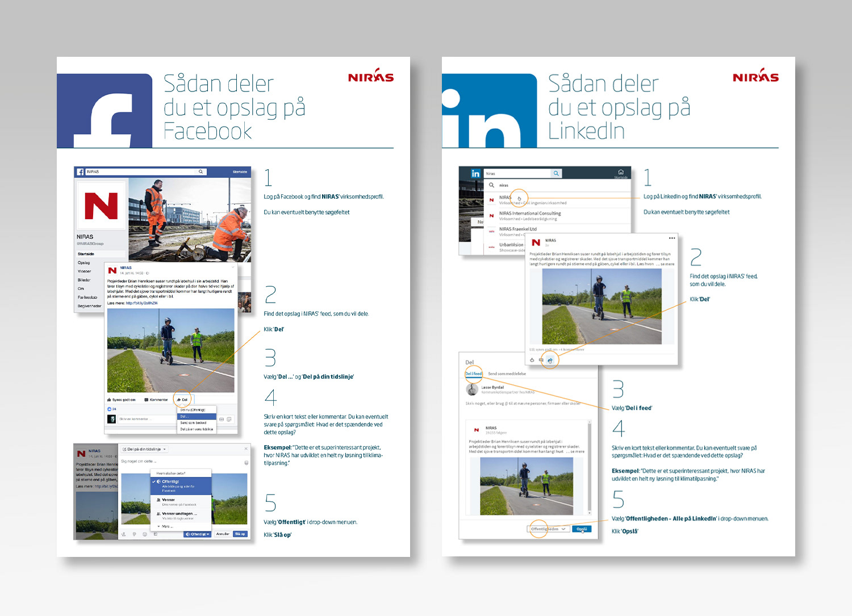Open the three-dot menu on LinkedIn post

672,238
